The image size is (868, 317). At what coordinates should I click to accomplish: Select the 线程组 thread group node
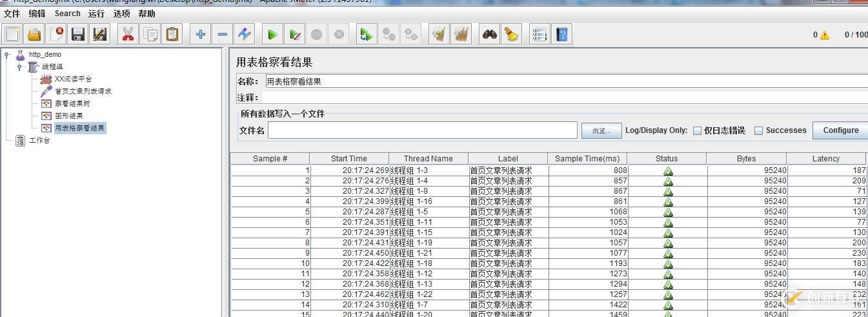pyautogui.click(x=53, y=66)
